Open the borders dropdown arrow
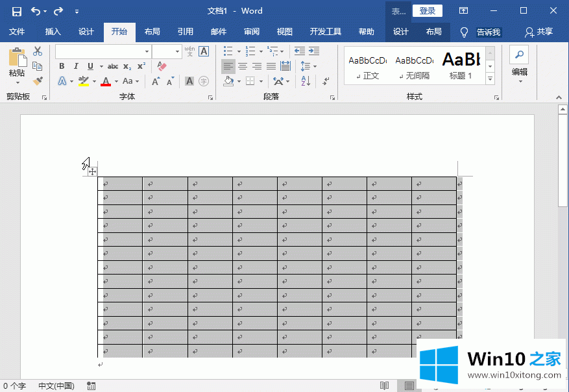569x392 pixels. (x=261, y=81)
